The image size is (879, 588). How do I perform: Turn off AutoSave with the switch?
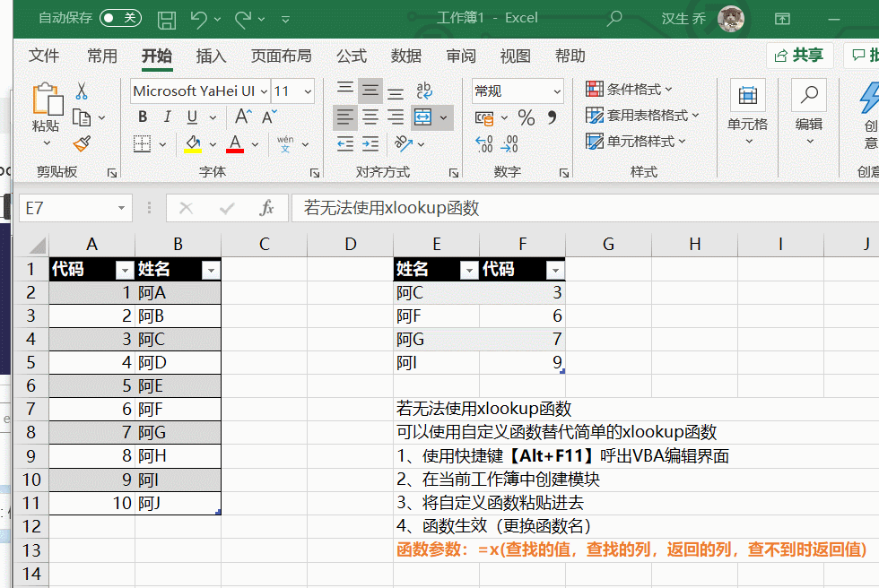[119, 18]
